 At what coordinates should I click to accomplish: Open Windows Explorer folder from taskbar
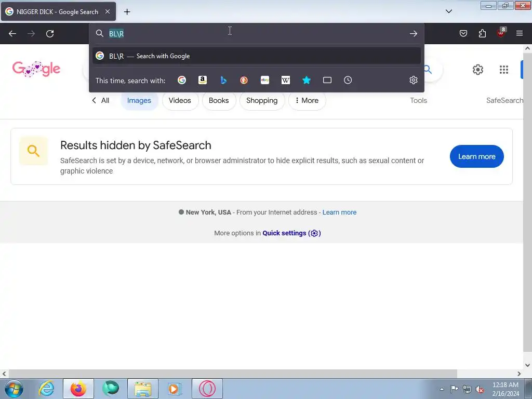point(143,389)
